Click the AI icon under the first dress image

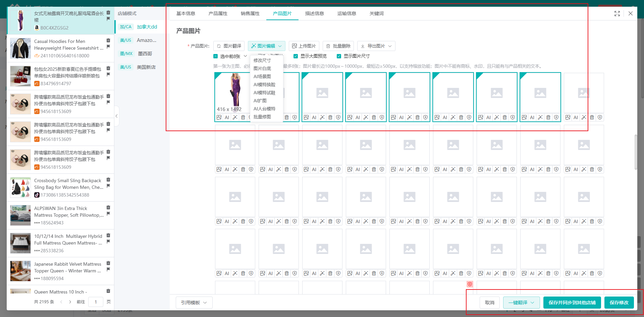tap(227, 117)
